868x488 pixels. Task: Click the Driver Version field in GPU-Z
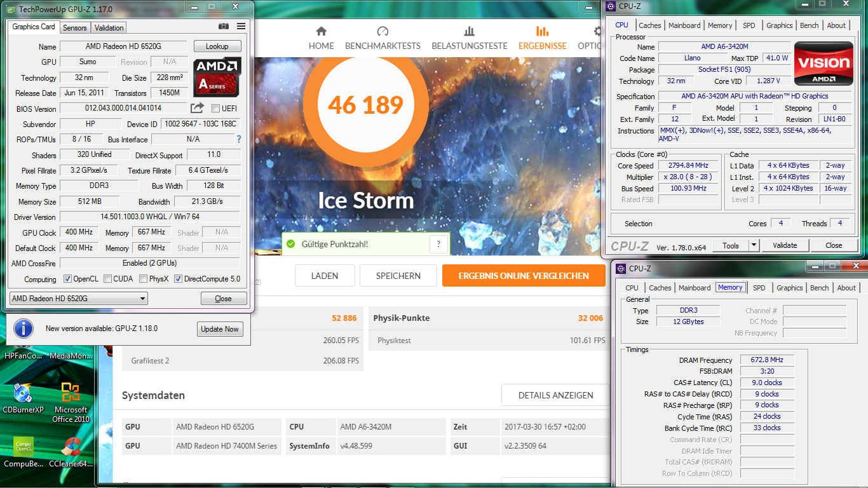(150, 217)
